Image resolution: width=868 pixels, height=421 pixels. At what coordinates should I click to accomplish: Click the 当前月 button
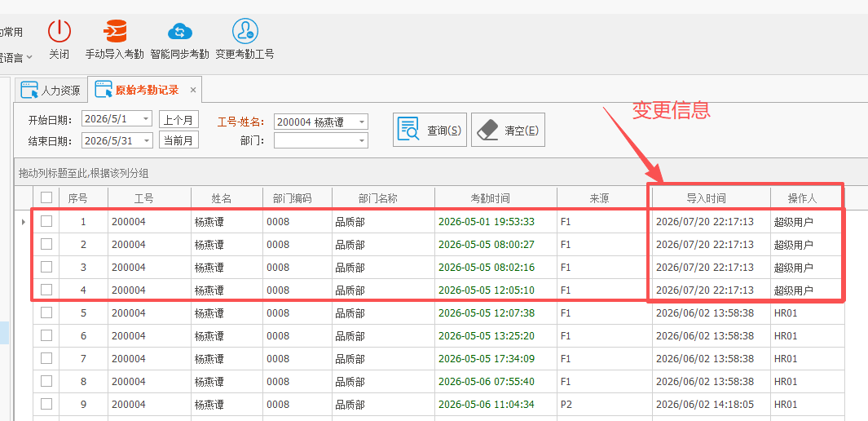pyautogui.click(x=178, y=140)
